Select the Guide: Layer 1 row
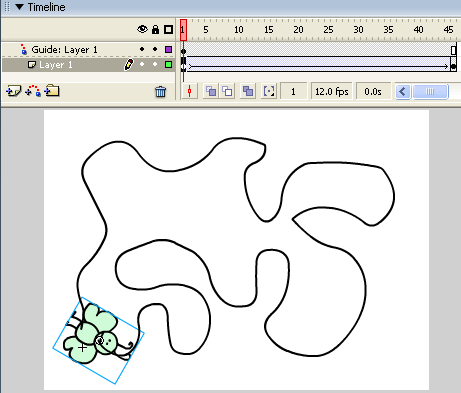This screenshot has width=461, height=393. [88, 50]
